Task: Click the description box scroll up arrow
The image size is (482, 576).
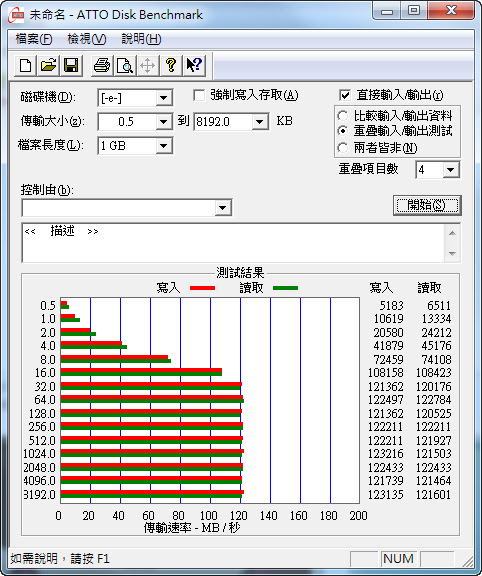Action: click(x=452, y=233)
